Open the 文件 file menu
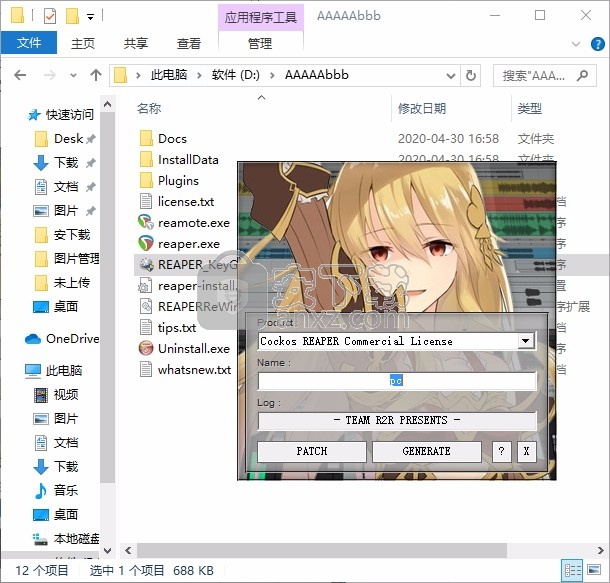Screen dimensions: 610x583 tap(29, 42)
